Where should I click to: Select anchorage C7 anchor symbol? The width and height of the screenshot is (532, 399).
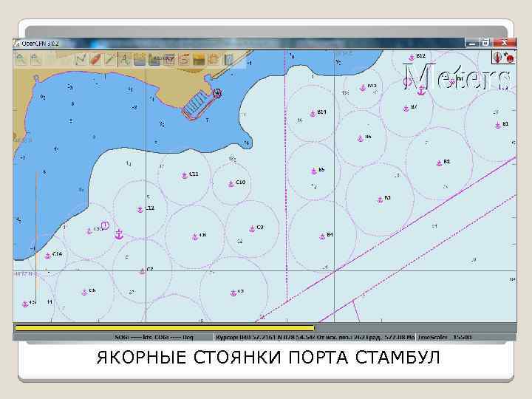click(x=142, y=271)
